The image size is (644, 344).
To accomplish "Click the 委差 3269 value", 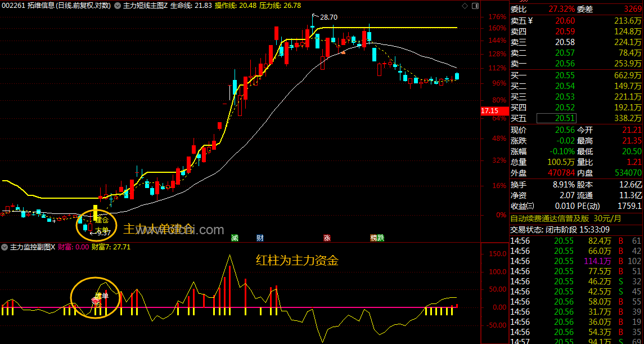I will coord(632,9).
